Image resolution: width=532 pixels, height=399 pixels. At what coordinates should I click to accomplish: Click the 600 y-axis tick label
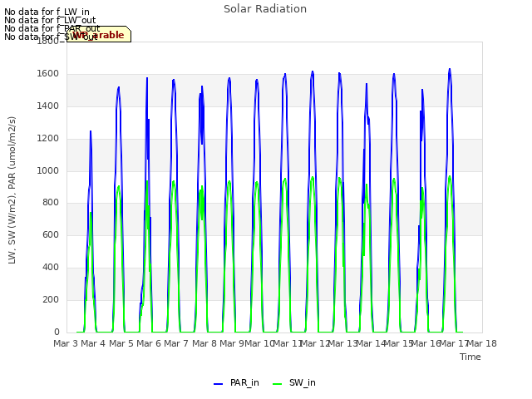click(x=51, y=234)
